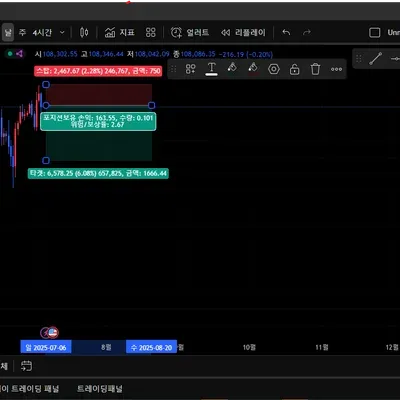Open the 지표 indicators menu
The image size is (400, 400).
[x=119, y=32]
